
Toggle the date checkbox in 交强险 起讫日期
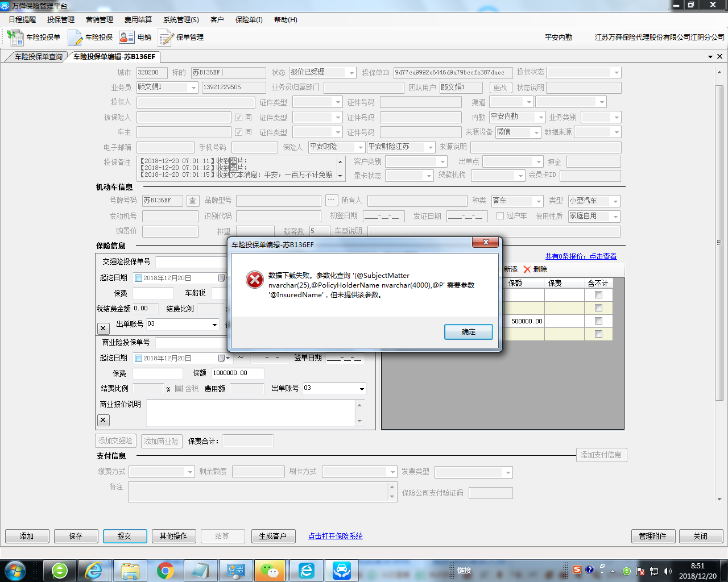click(138, 278)
